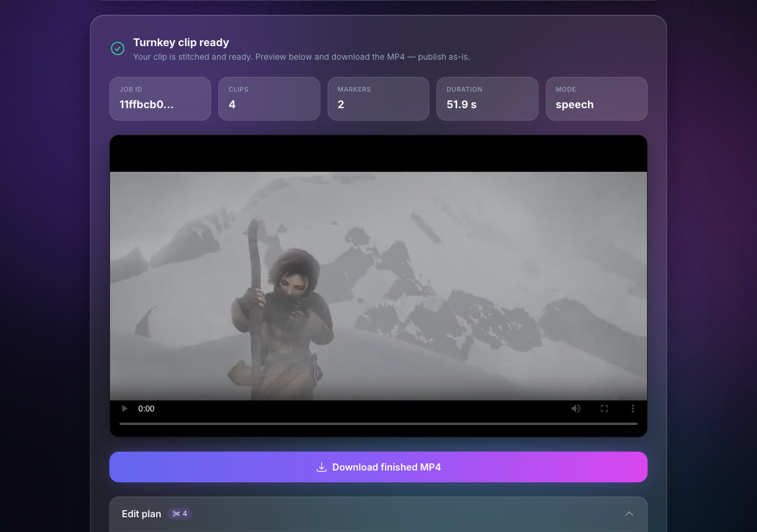Screen dimensions: 757x532
Task: Open video more options menu
Action: tap(633, 408)
